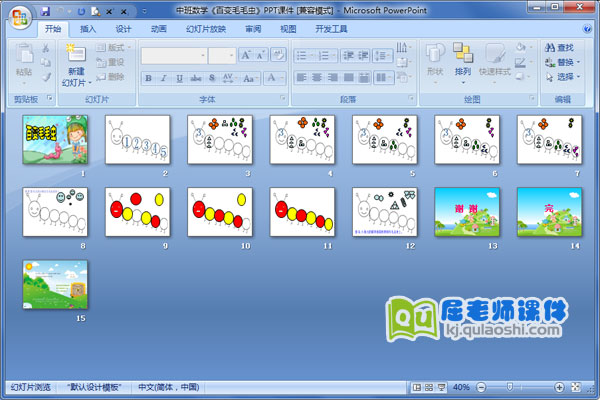Viewport: 600px width, 400px height.
Task: Click Fit slide to window icon
Action: point(576,388)
